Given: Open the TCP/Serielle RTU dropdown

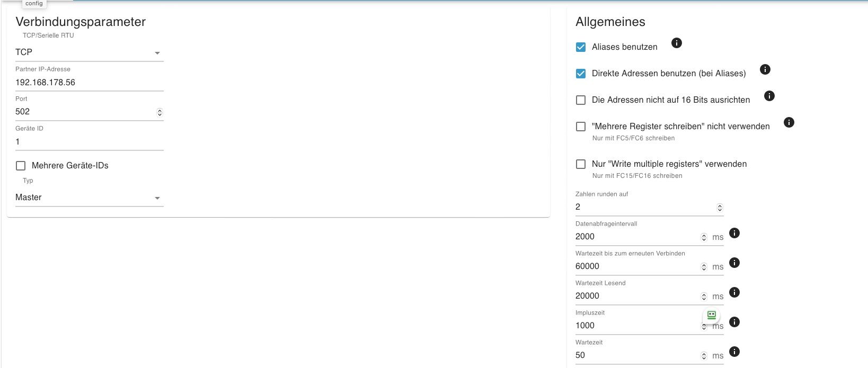Looking at the screenshot, I should tap(90, 52).
